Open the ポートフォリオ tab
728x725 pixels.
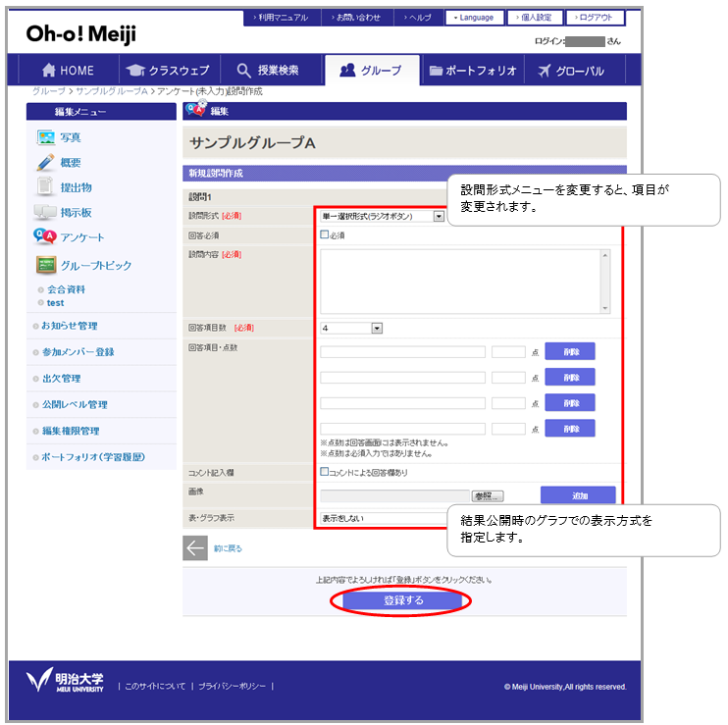point(472,70)
